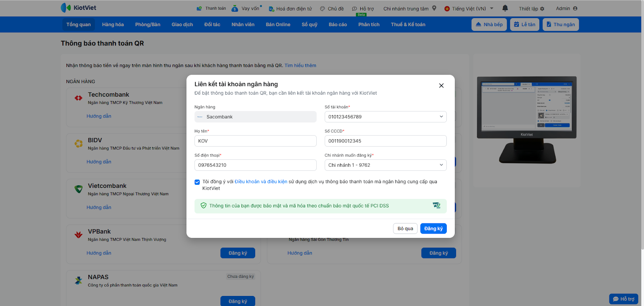This screenshot has width=644, height=306.
Task: Click the Techcombank logo icon
Action: pos(78,98)
